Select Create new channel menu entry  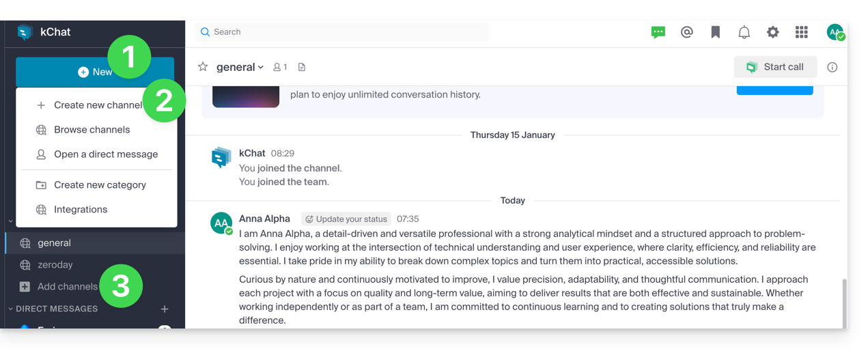(x=98, y=105)
